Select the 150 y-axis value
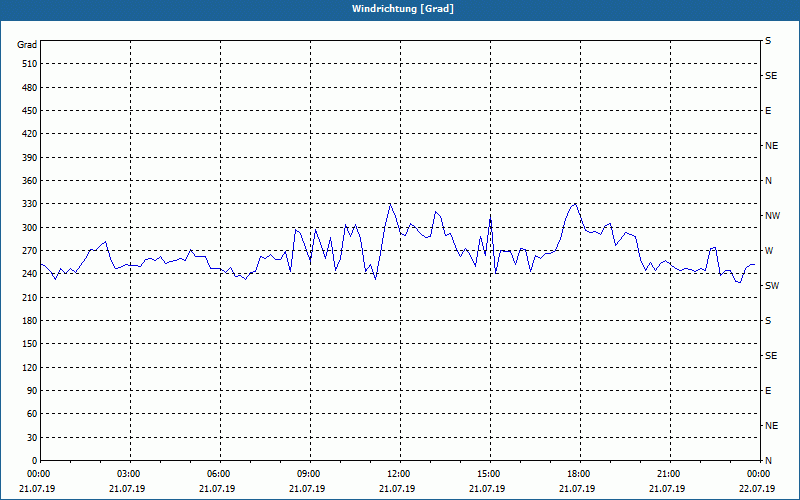 (30, 344)
